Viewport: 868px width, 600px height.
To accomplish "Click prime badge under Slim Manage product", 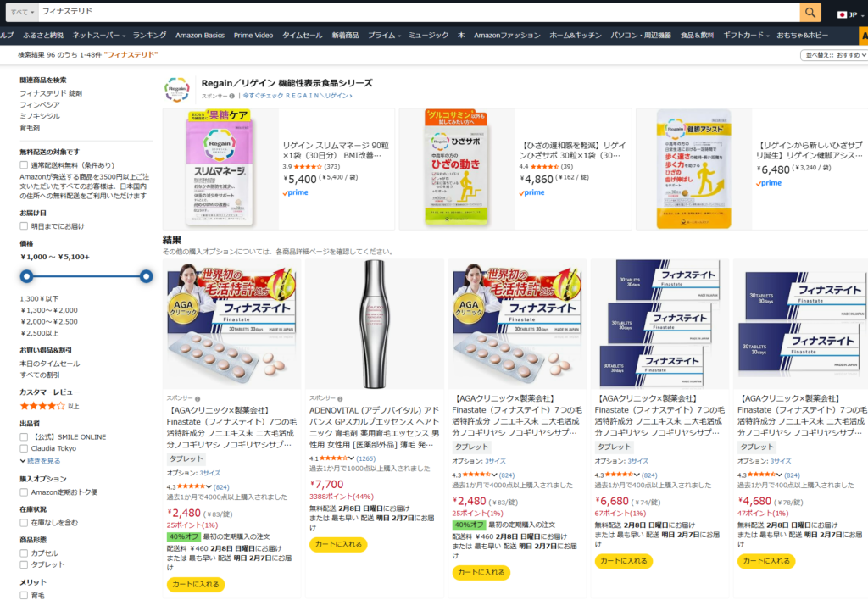I will pyautogui.click(x=296, y=192).
